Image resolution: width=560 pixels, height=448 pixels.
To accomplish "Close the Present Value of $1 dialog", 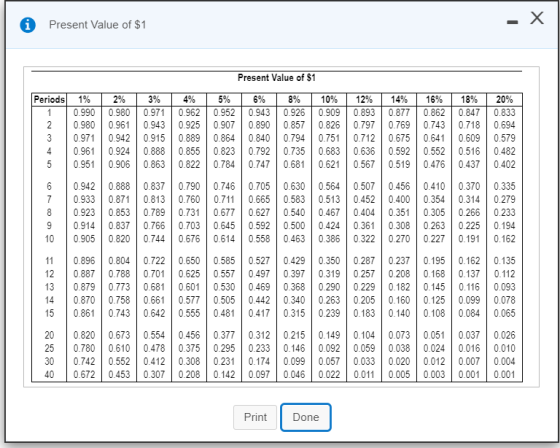I will click(x=537, y=18).
